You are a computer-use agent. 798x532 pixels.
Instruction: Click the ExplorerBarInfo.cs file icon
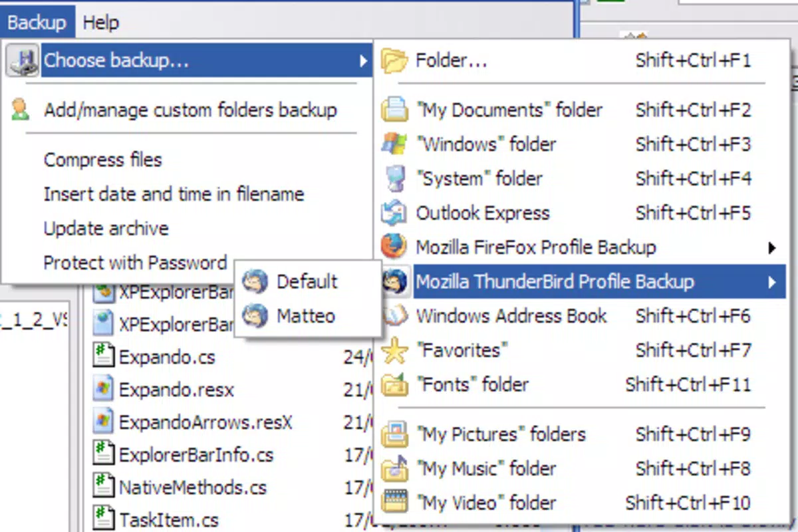tap(103, 454)
